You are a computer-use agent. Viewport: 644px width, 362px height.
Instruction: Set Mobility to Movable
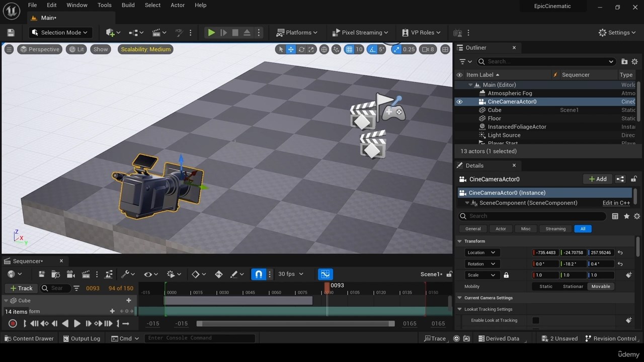click(601, 287)
